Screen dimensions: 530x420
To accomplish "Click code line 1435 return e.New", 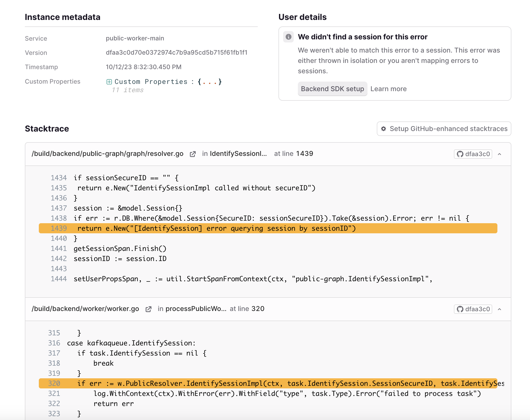I will 196,188.
